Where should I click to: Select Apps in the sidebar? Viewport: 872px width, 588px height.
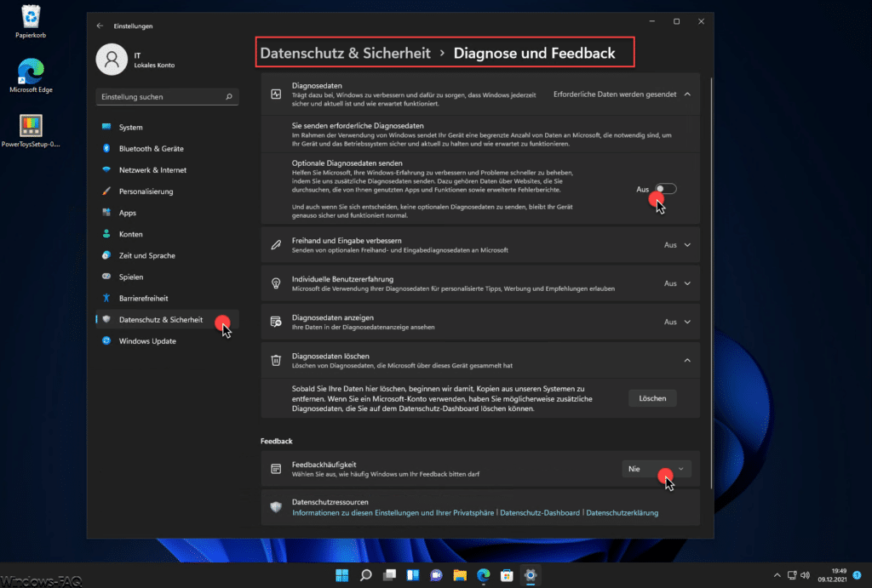[167, 213]
